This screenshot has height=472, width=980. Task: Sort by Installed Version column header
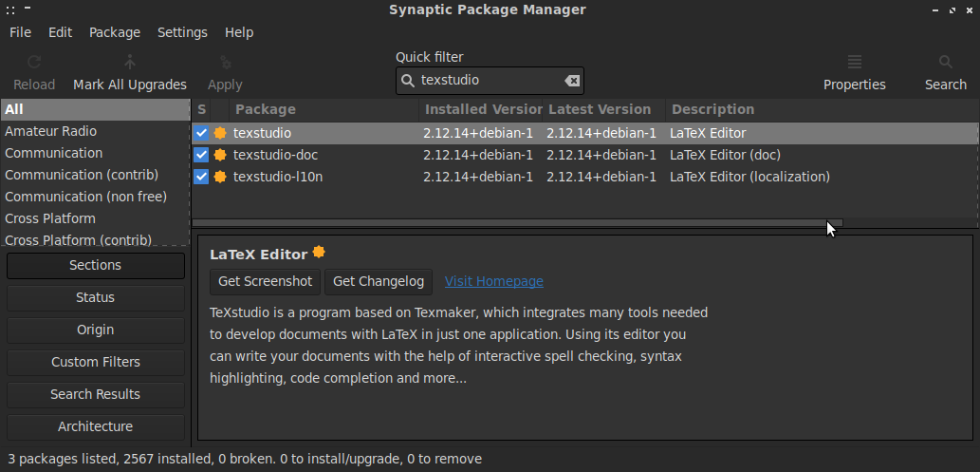click(x=481, y=109)
